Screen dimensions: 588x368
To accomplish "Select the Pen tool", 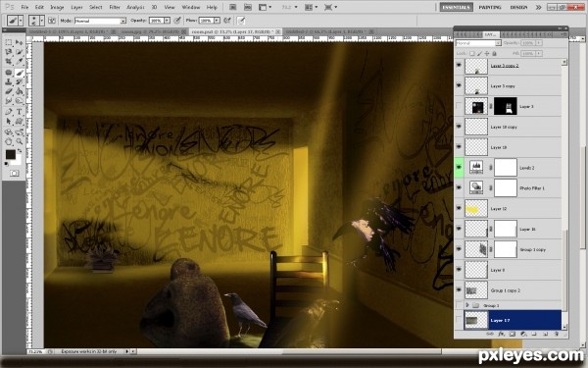I will [9, 112].
